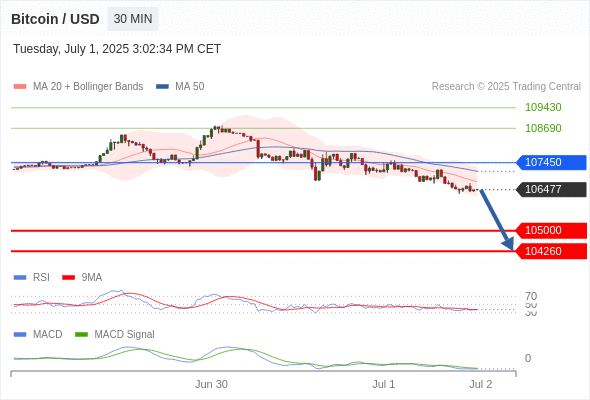
Task: Click the Jul 1 date axis label
Action: (383, 384)
